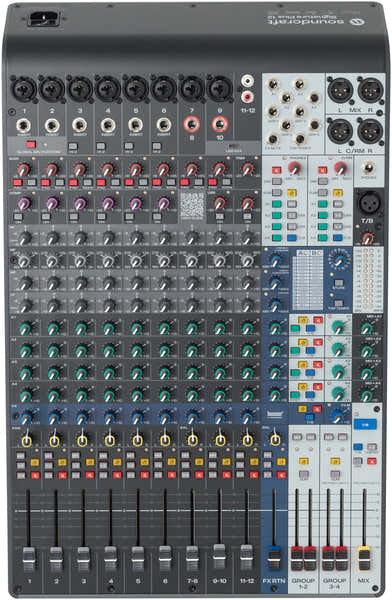The width and height of the screenshot is (392, 600).
Task: Select the talkback level knob below the T/B input
Action: 368,239
